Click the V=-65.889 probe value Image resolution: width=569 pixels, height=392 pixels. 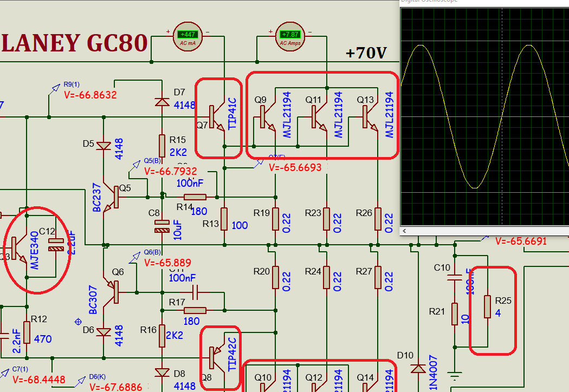coord(167,263)
